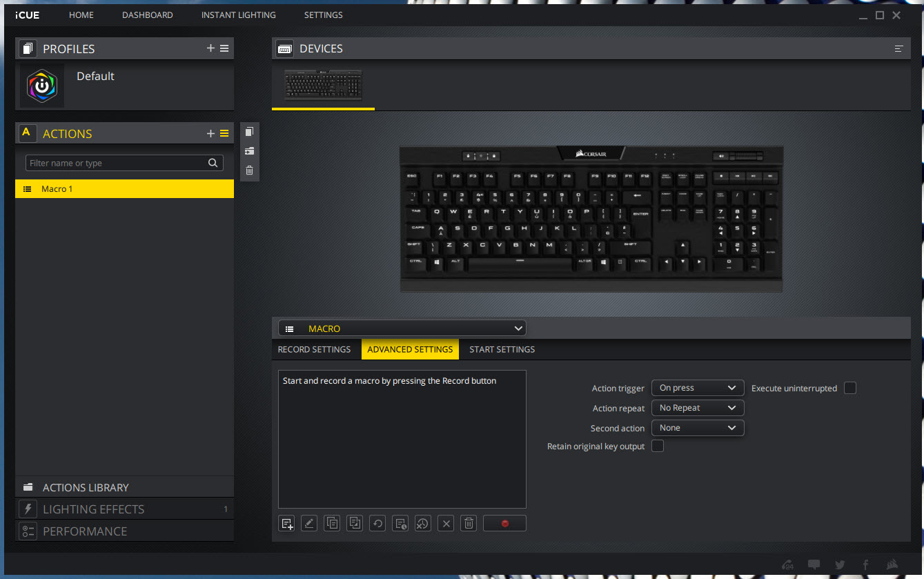The height and width of the screenshot is (579, 924).
Task: Click the spacebar on keyboard image
Action: click(x=520, y=262)
